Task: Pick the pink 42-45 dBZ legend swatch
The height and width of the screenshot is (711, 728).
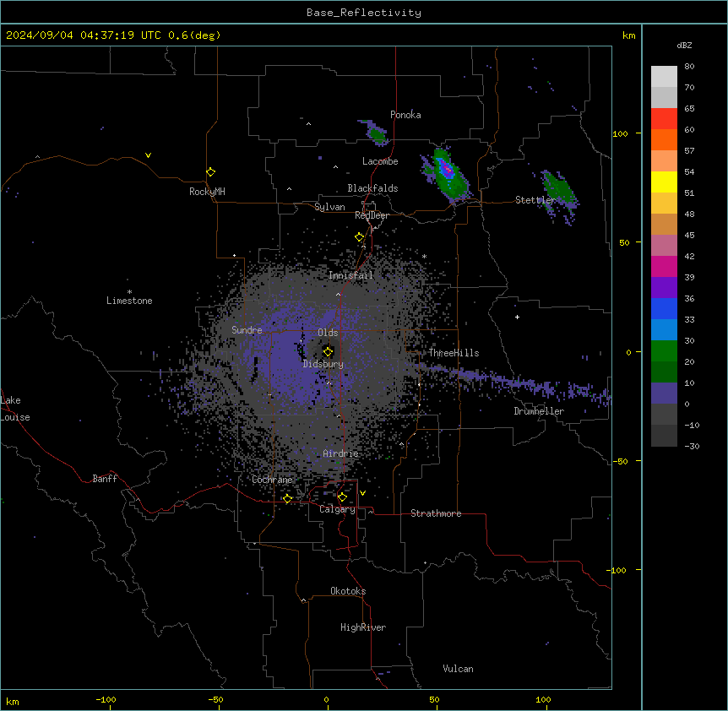Action: 664,245
